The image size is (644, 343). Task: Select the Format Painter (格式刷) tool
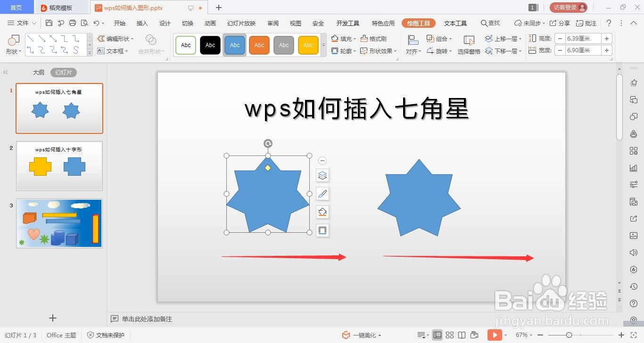(x=375, y=39)
